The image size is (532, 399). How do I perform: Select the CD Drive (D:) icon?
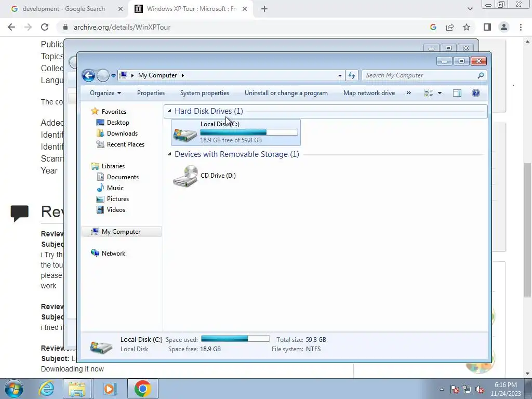click(185, 176)
